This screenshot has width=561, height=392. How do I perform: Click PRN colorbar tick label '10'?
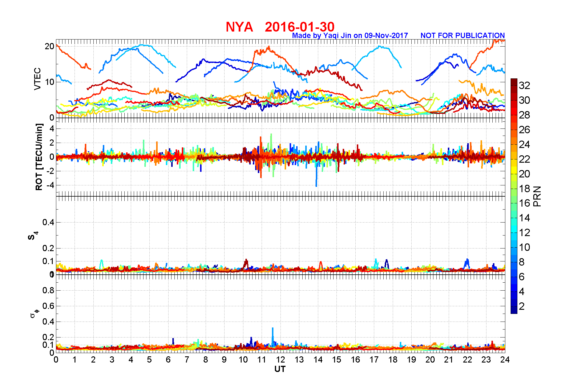point(524,247)
